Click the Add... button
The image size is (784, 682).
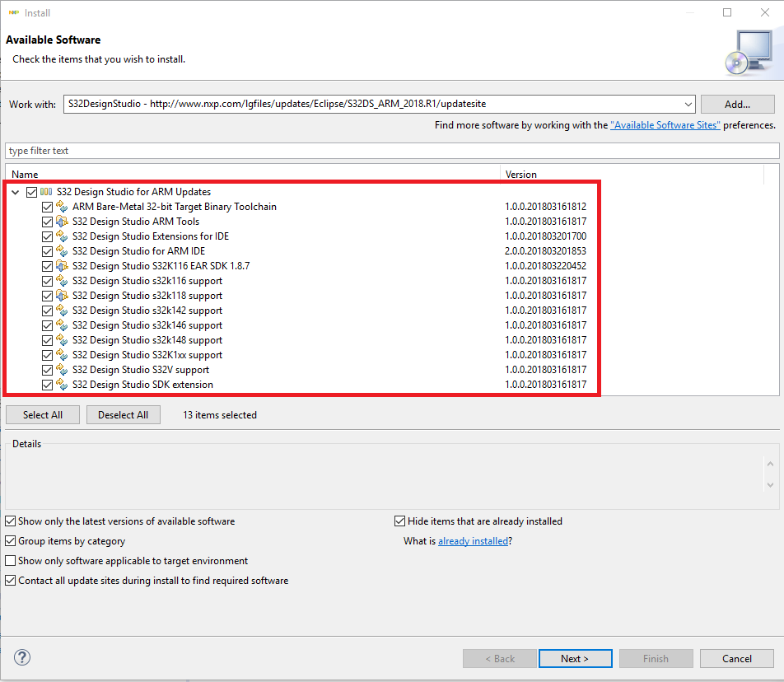click(x=738, y=104)
